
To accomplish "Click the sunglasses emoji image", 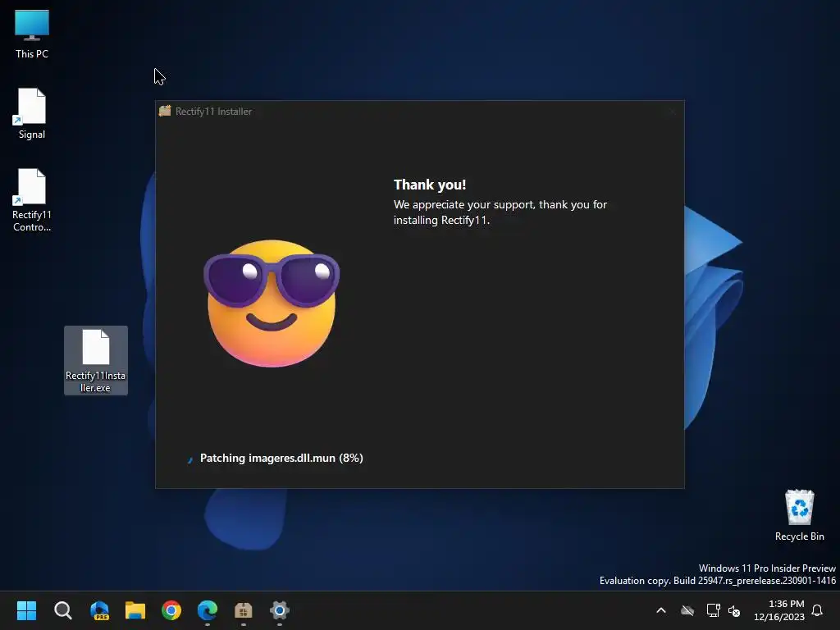I will click(x=272, y=303).
